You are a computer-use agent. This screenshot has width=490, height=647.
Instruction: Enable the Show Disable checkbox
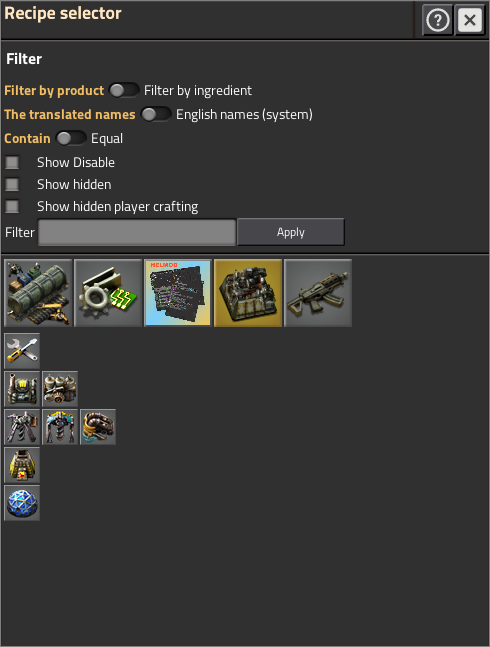(12, 162)
